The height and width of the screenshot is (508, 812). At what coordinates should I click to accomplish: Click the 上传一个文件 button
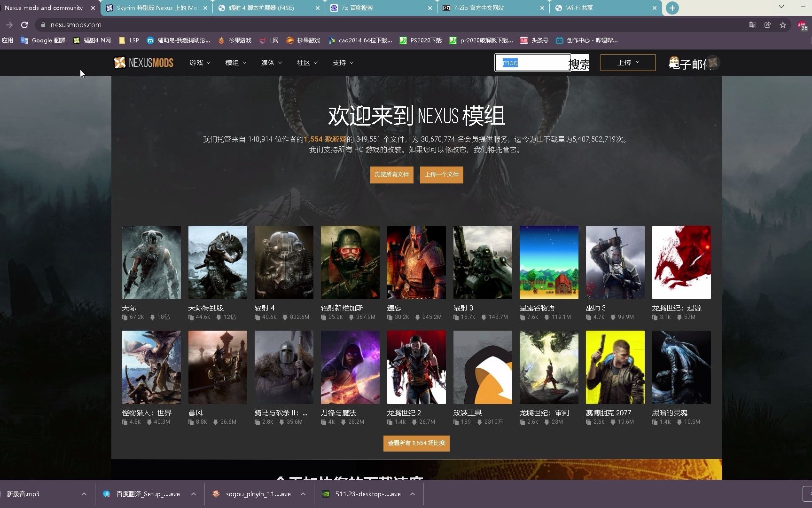pos(442,175)
